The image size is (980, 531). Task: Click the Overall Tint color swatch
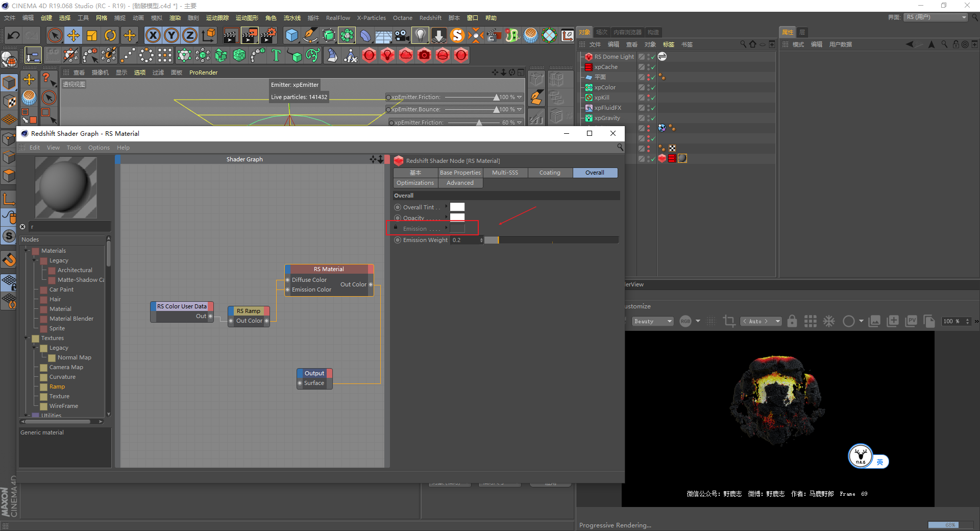click(x=457, y=207)
